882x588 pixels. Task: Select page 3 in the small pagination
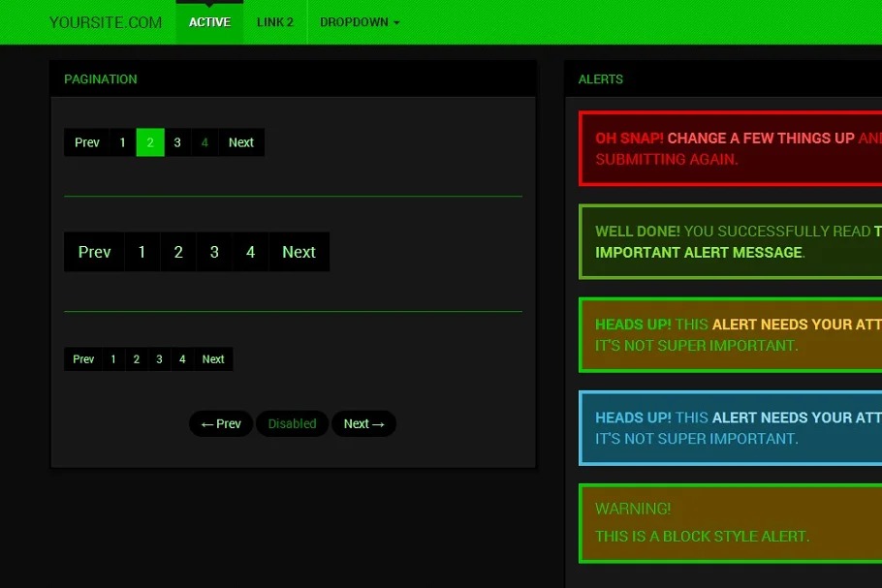point(159,359)
